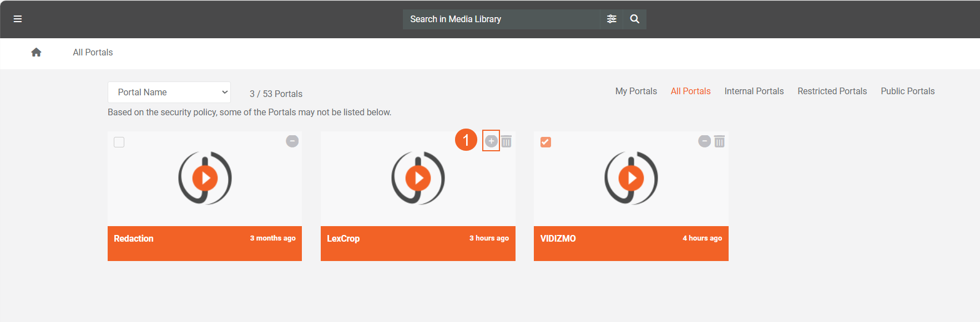Click the plus icon on LexCrop portal
Image resolution: width=980 pixels, height=322 pixels.
(491, 141)
